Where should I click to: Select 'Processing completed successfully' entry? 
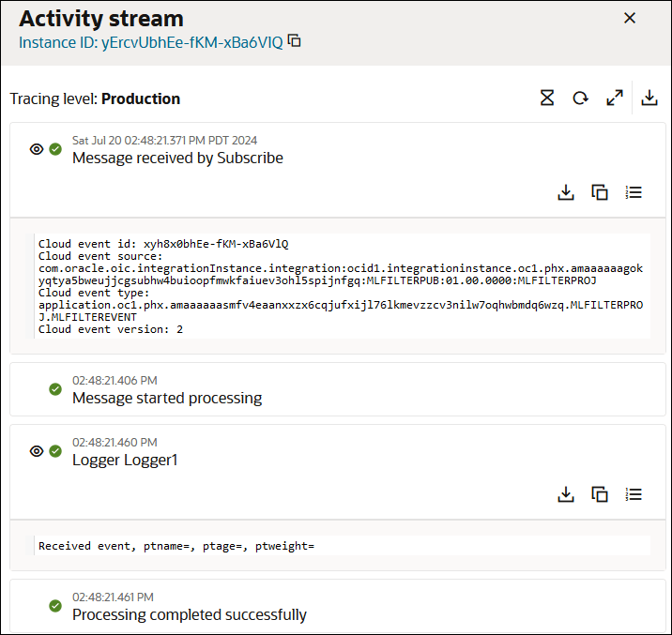point(190,615)
